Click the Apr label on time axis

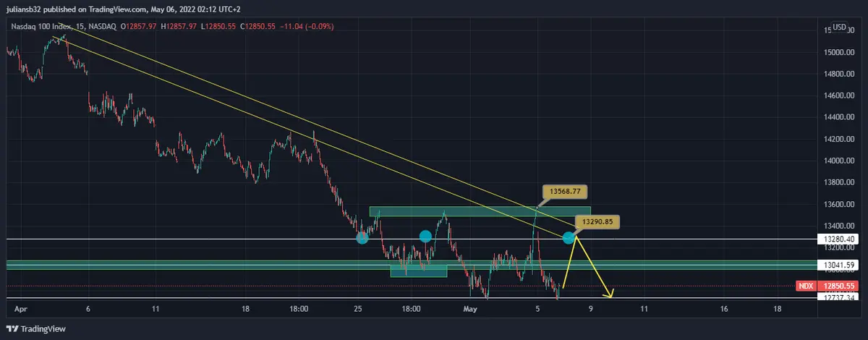tap(20, 309)
